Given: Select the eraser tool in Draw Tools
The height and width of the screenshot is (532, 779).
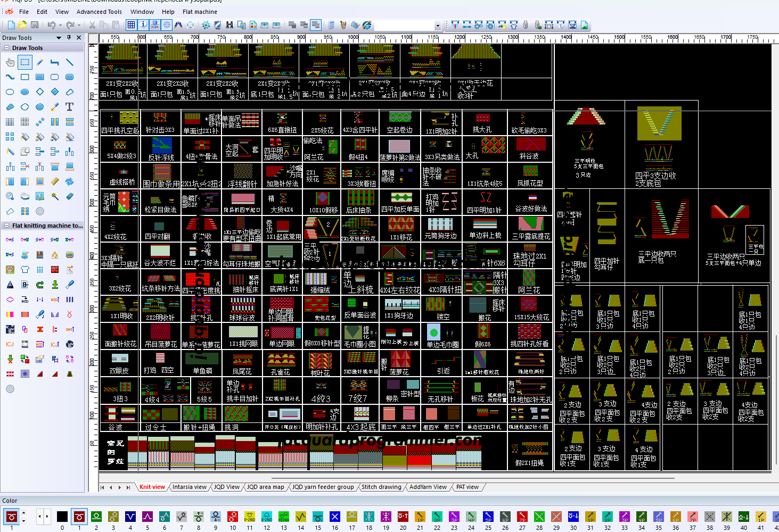Looking at the screenshot, I should coord(69,196).
